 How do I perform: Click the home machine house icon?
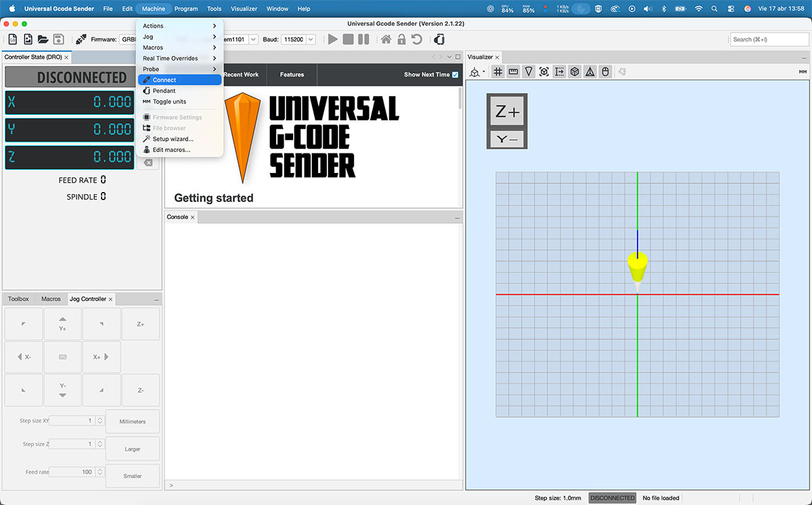(x=386, y=39)
